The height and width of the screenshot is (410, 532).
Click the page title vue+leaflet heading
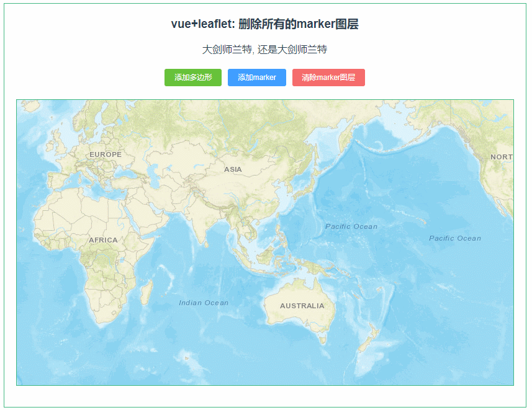point(264,24)
